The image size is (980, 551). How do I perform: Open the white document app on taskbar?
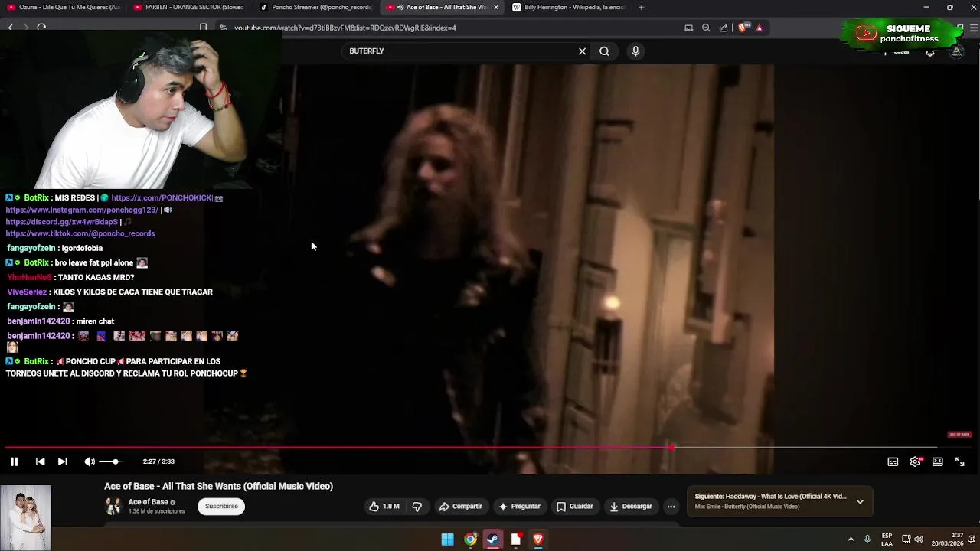point(515,540)
